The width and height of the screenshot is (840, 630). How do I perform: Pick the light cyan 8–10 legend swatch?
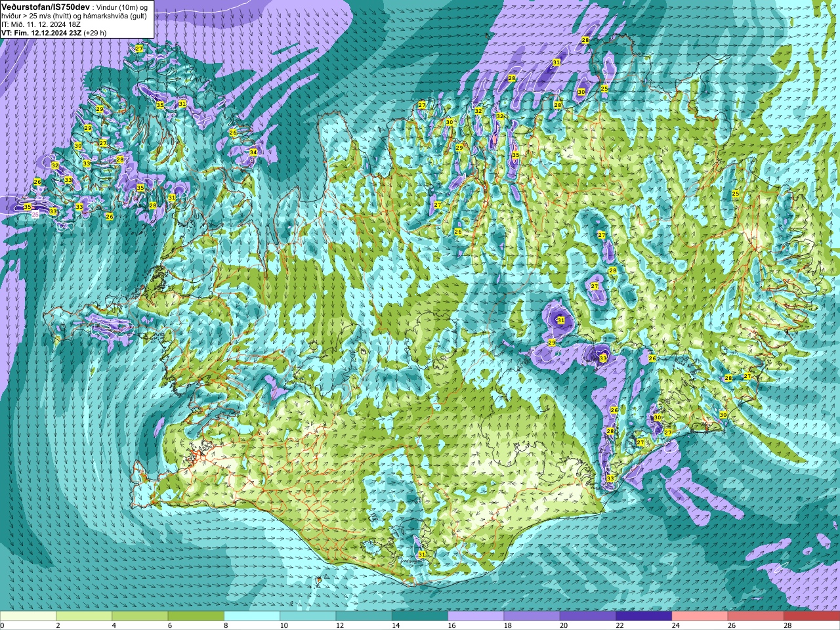click(x=252, y=616)
